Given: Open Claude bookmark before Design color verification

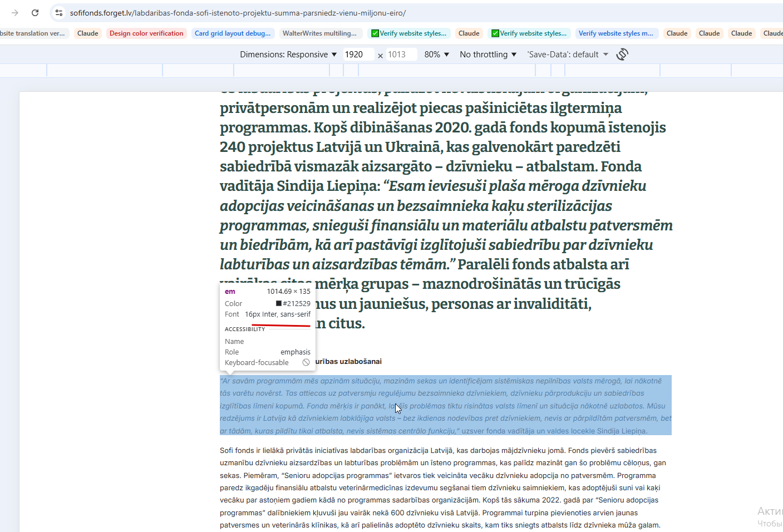Looking at the screenshot, I should tap(87, 33).
